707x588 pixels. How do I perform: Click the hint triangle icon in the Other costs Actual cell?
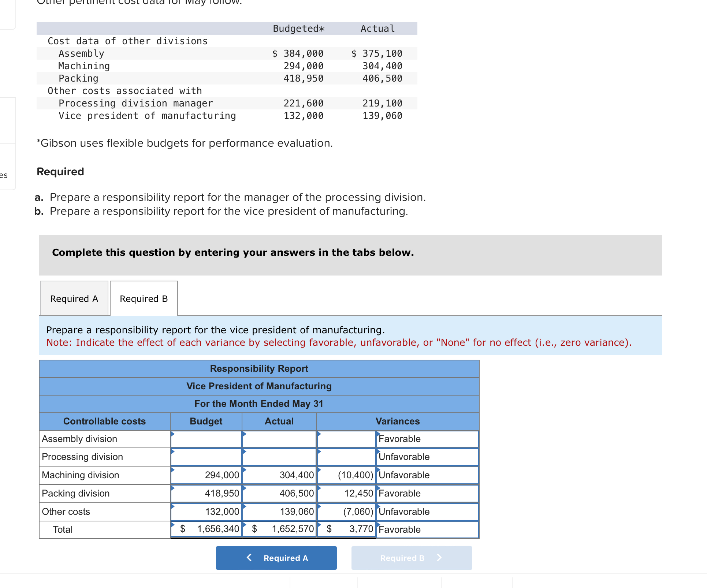point(245,506)
